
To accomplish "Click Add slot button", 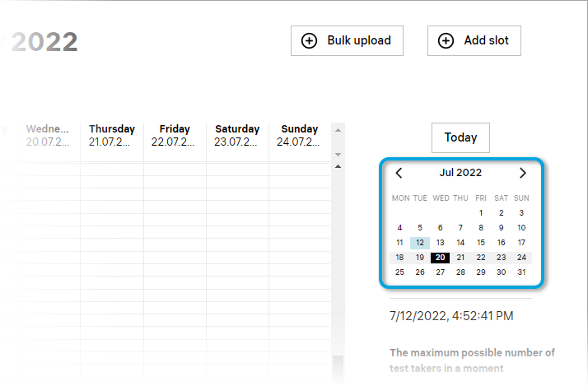I will pos(474,40).
